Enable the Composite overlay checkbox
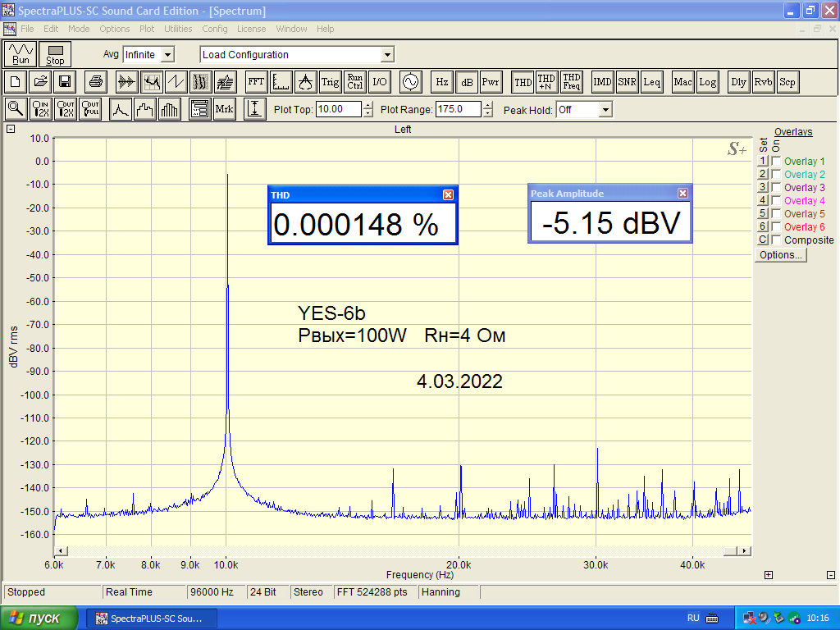840x630 pixels. tap(776, 240)
